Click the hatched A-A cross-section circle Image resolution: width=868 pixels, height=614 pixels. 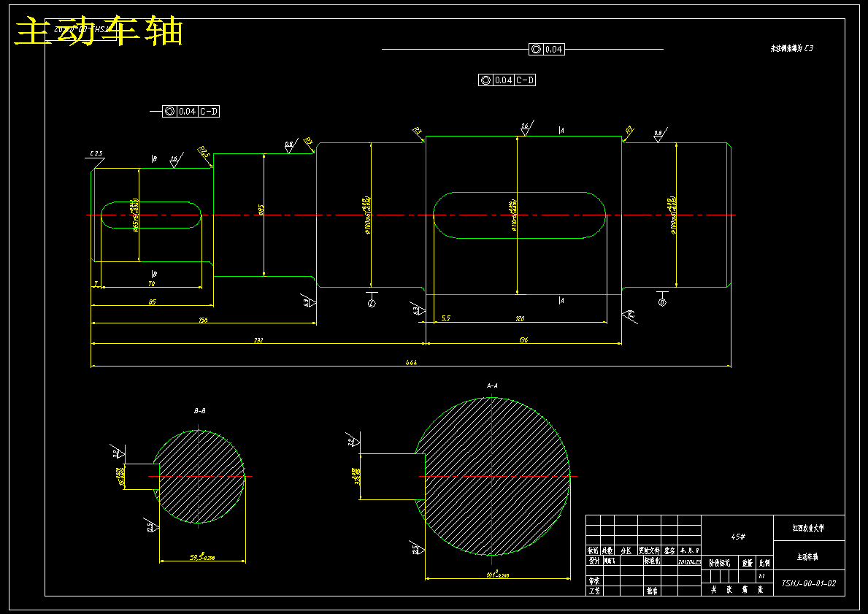pyautogui.click(x=493, y=477)
